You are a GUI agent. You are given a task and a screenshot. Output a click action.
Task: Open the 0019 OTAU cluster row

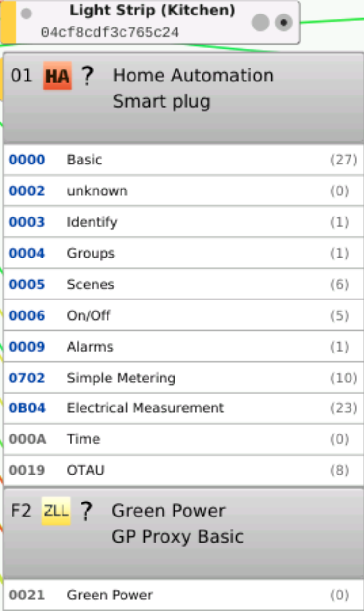tap(183, 470)
